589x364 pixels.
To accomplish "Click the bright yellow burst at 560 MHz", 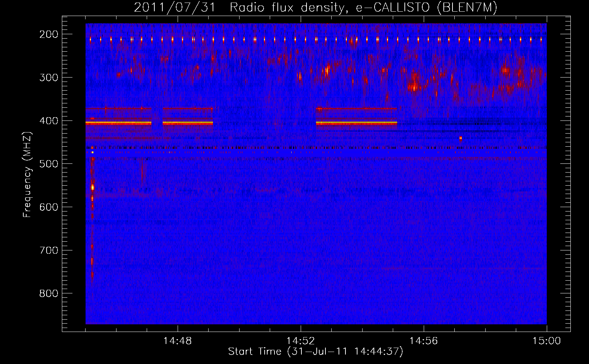I will 92,187.
